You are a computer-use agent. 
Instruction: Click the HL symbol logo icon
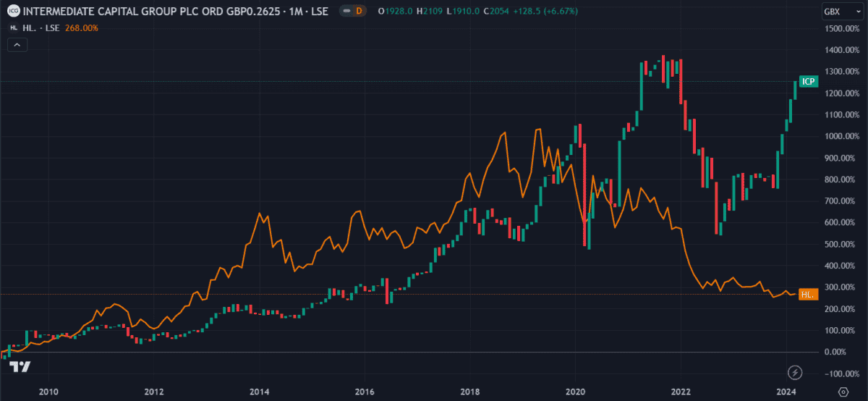(x=12, y=28)
